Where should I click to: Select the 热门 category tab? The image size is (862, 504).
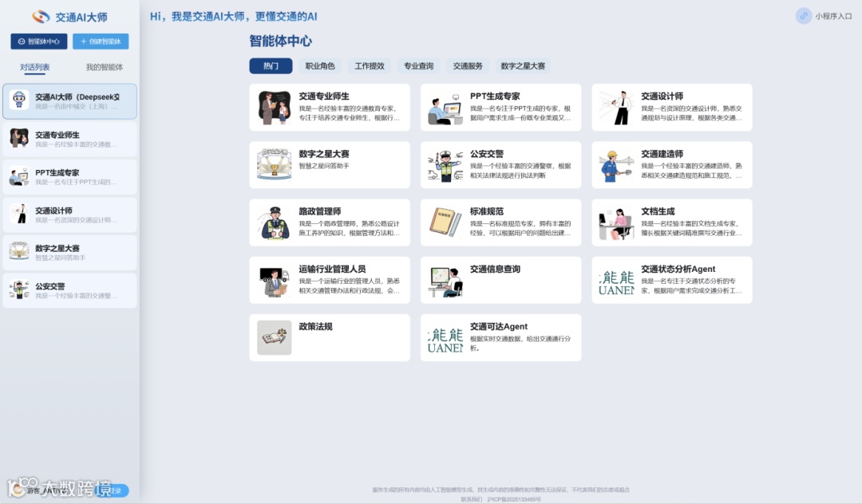pyautogui.click(x=271, y=66)
